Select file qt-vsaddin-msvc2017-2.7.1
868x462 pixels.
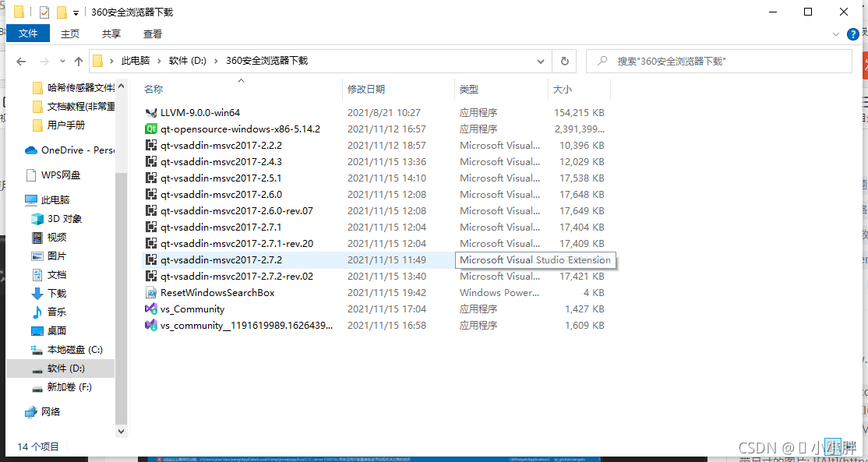pos(221,227)
